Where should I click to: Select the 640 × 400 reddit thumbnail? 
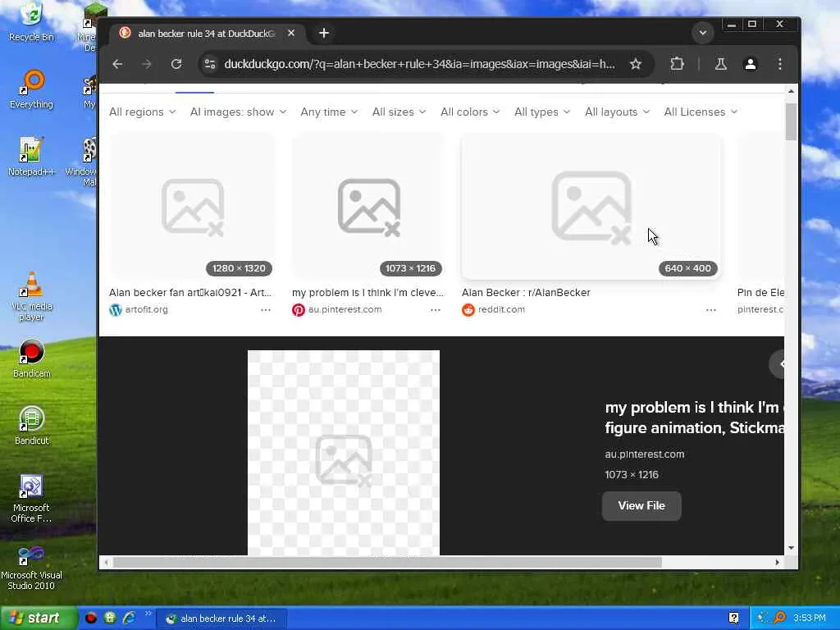point(591,207)
